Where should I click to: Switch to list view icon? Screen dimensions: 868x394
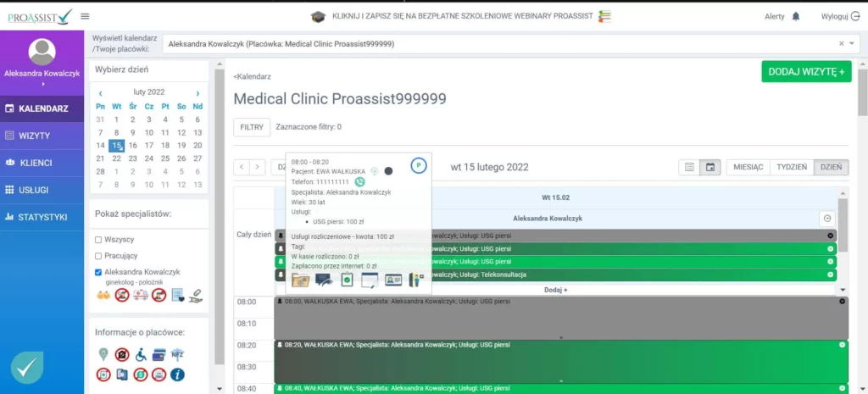[x=689, y=168]
